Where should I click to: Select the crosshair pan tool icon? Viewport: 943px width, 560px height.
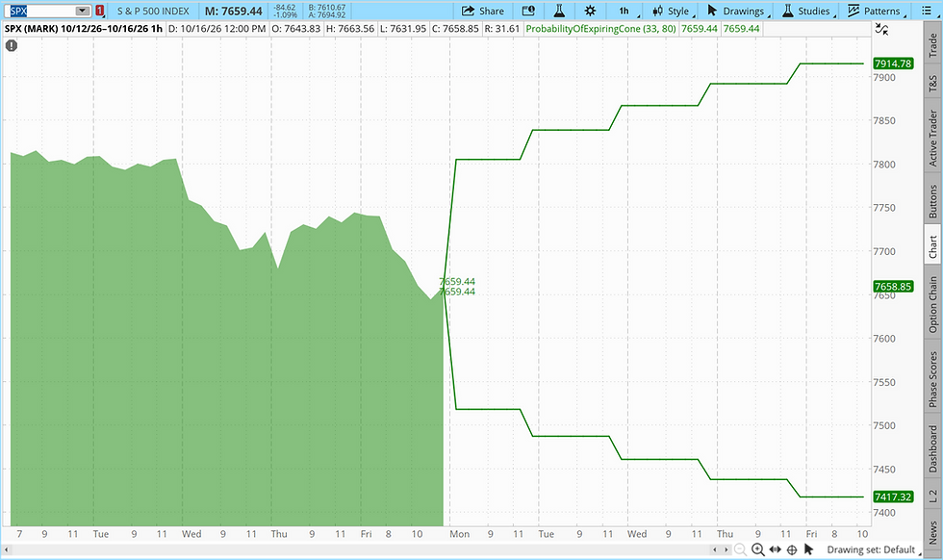tap(792, 549)
